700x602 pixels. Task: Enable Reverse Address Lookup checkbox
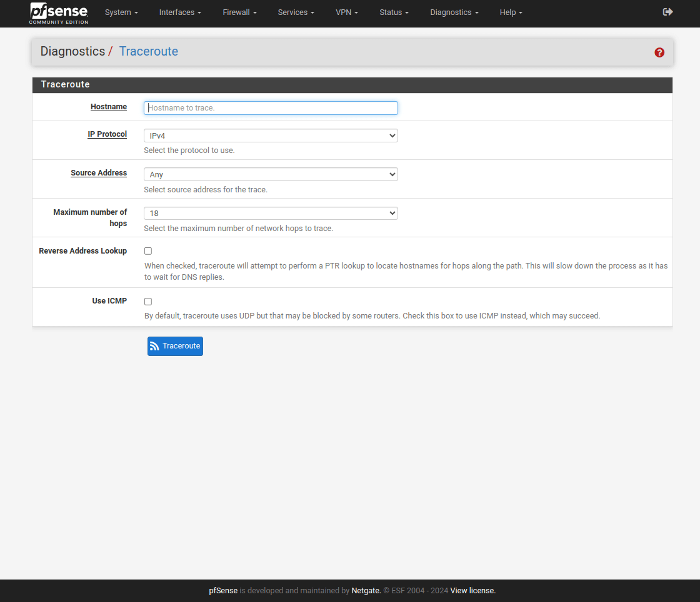(148, 251)
